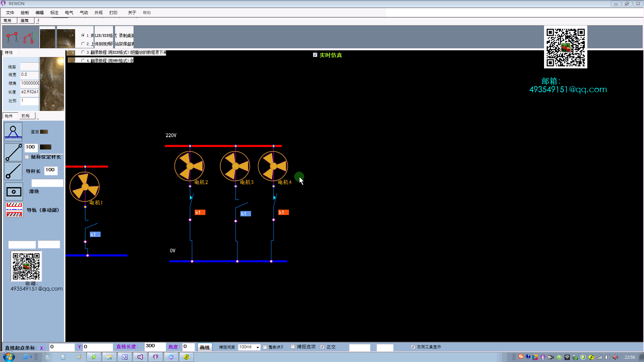Toggle the 鼠标位定杆长 checkbox

(27, 157)
